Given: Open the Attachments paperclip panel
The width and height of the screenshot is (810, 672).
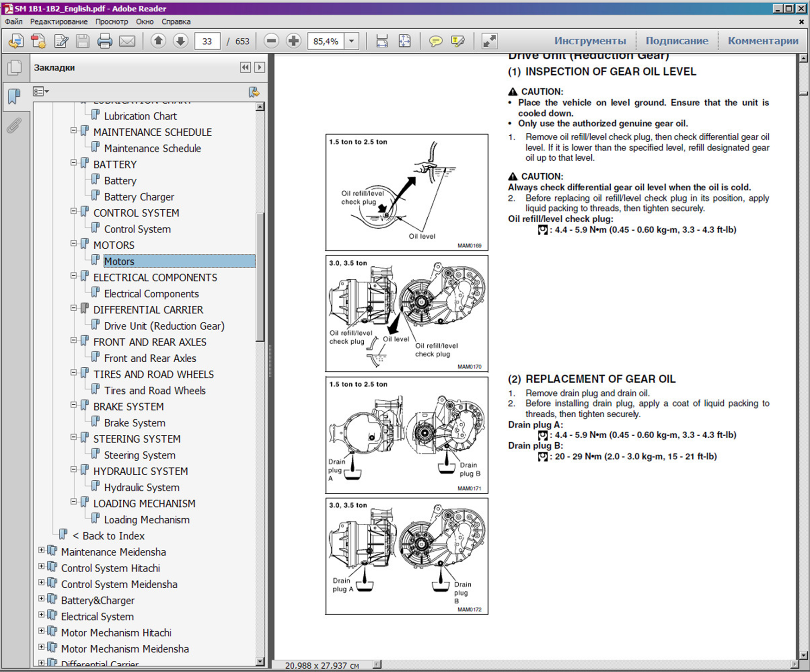Looking at the screenshot, I should (14, 126).
